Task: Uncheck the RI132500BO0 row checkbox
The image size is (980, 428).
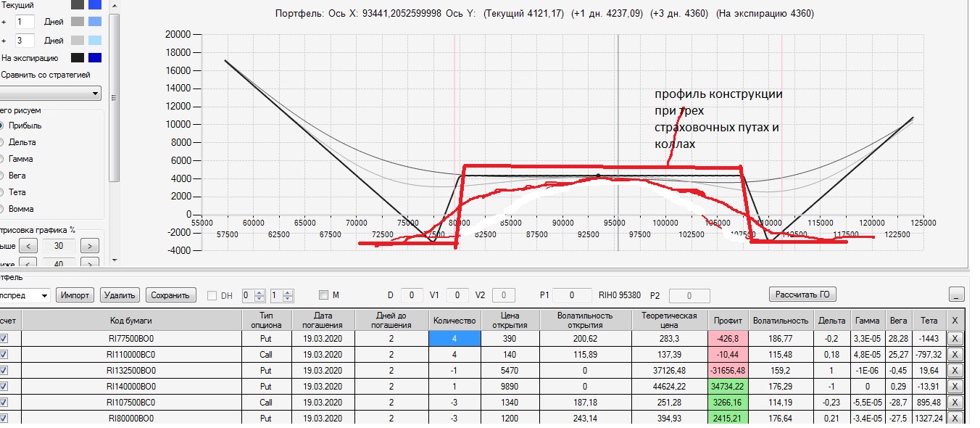Action: coord(4,371)
